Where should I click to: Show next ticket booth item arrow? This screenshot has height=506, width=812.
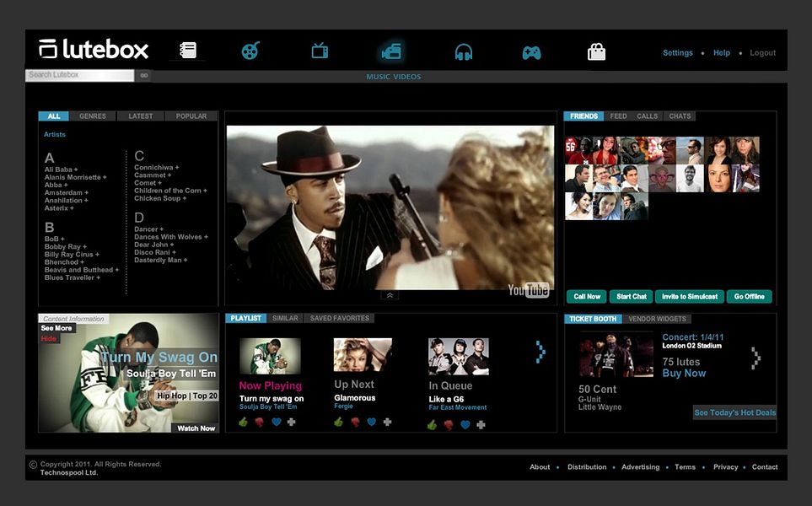coord(756,358)
